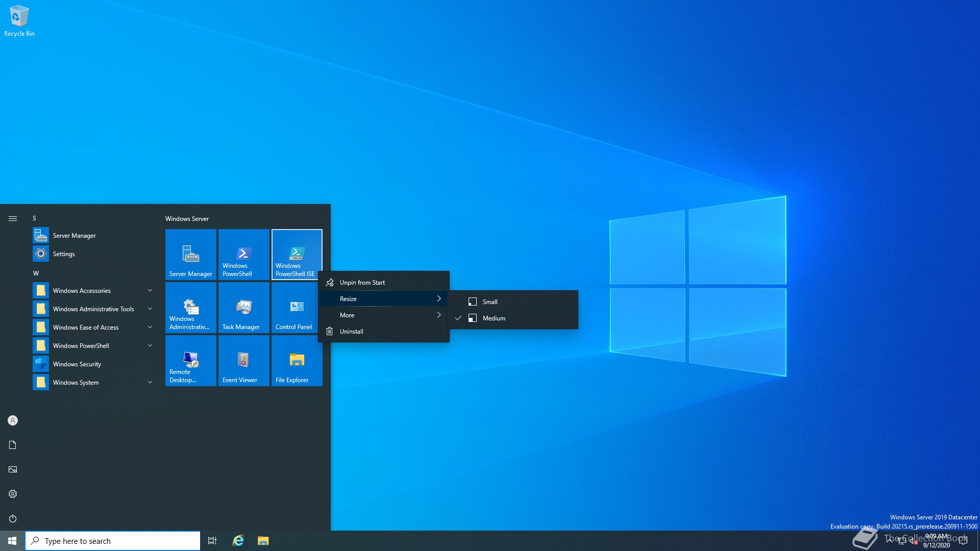This screenshot has width=980, height=551.
Task: Open the Recycle Bin desktop icon
Action: 19,21
